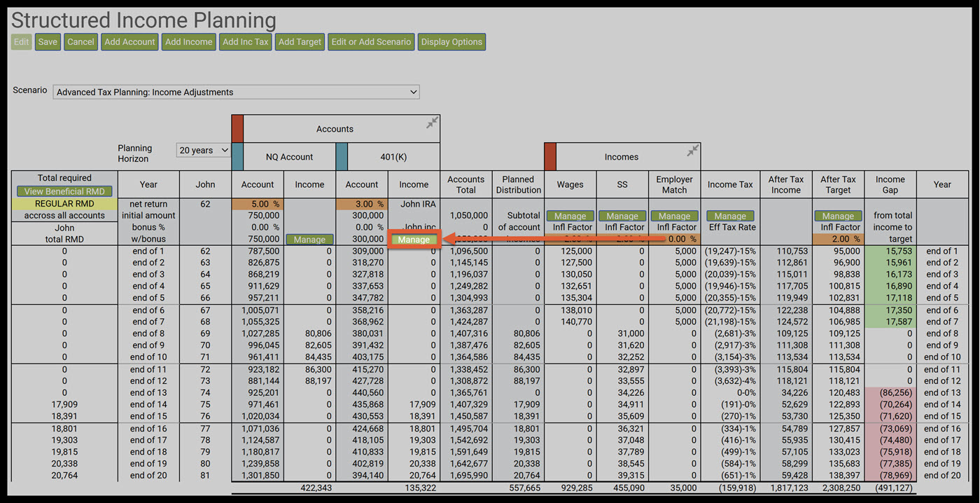The height and width of the screenshot is (503, 980).
Task: Edit After Tax Target inflation factor 2.00 % field
Action: coord(838,239)
